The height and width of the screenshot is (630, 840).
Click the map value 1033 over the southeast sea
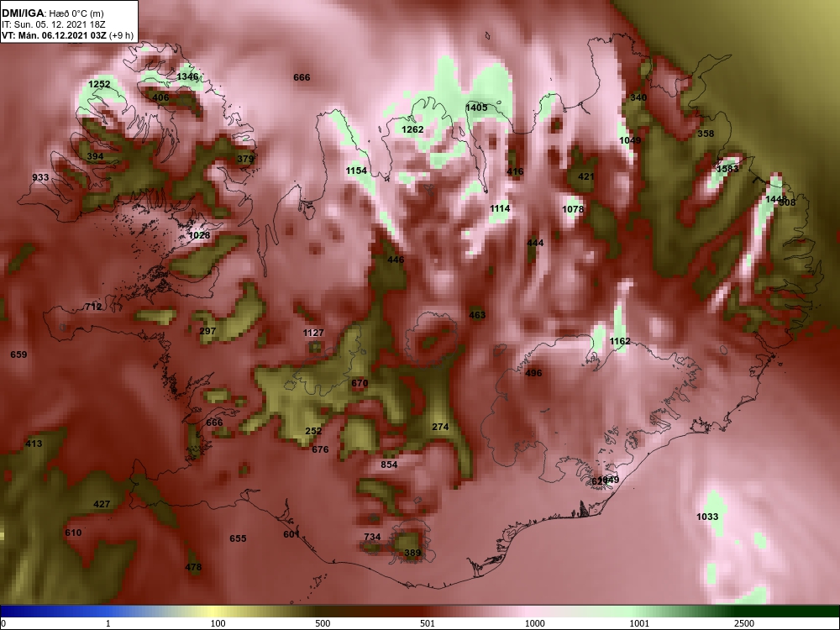[707, 517]
